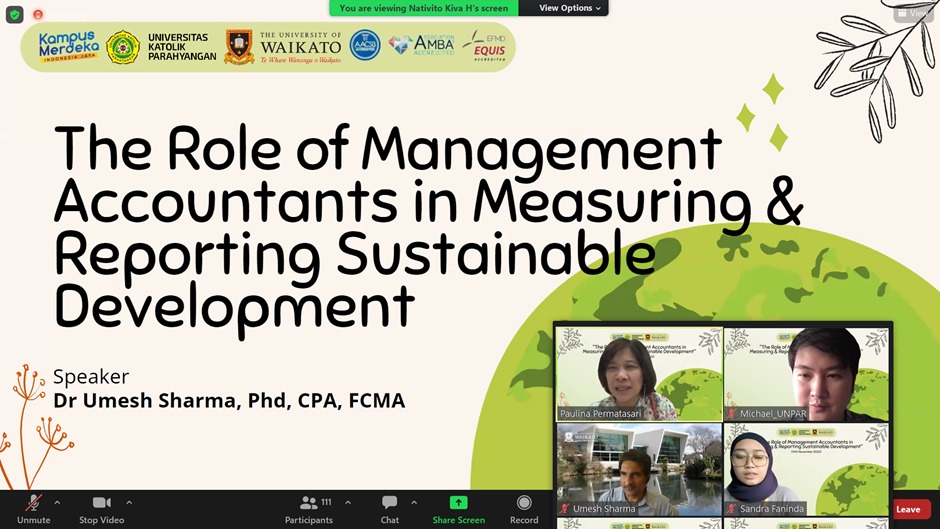Click the green Share Screen icon
The width and height of the screenshot is (940, 529).
(x=458, y=502)
